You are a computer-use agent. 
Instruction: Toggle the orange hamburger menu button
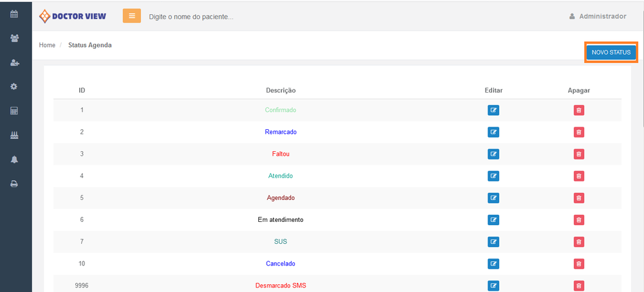pos(132,15)
